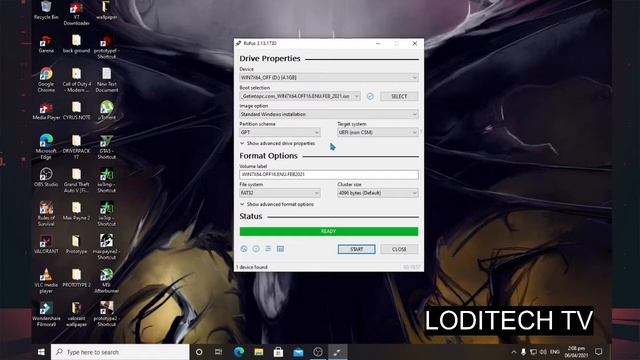640x360 pixels.
Task: Open Rufus application settings sliders icon
Action: (268, 249)
